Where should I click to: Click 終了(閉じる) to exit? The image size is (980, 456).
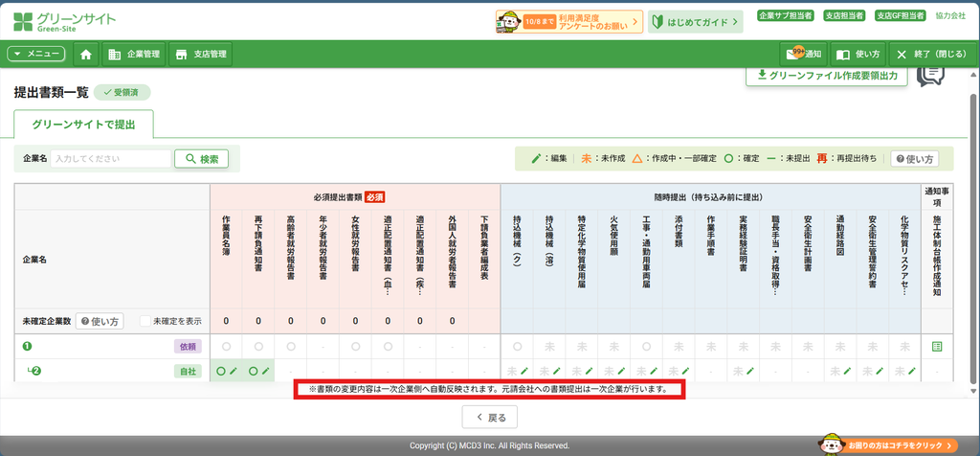tap(931, 55)
